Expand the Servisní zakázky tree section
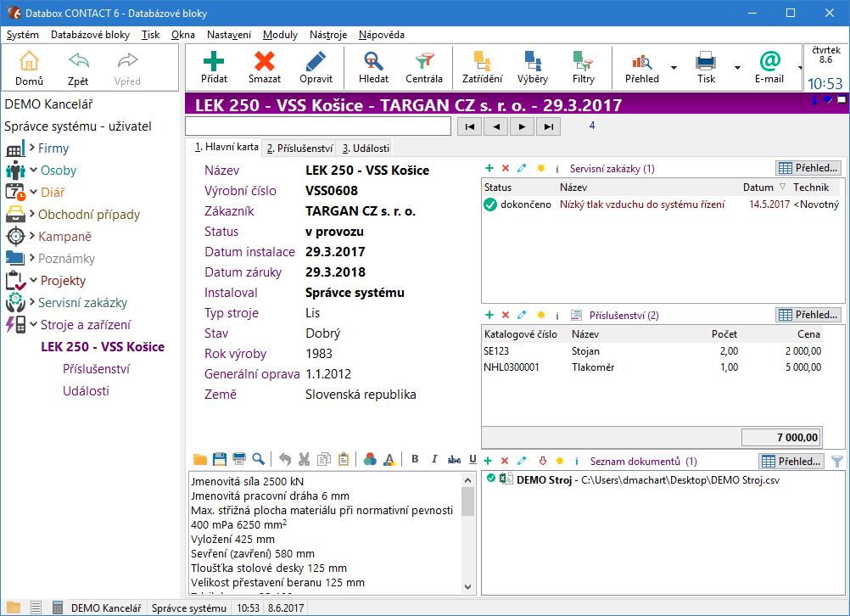 pyautogui.click(x=32, y=302)
